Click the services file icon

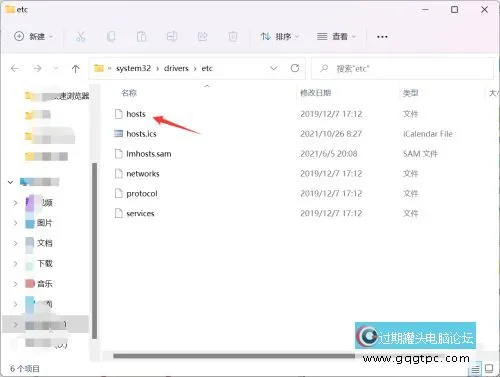(x=118, y=213)
